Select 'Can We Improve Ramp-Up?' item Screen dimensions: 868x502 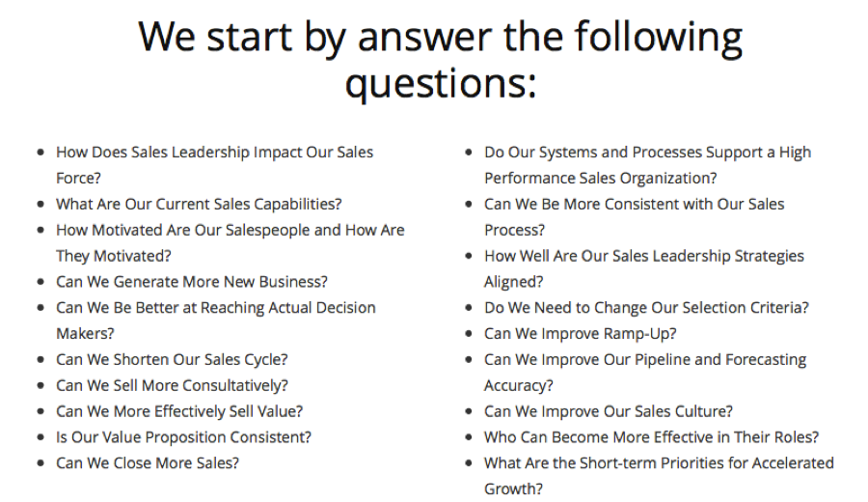[x=581, y=334]
